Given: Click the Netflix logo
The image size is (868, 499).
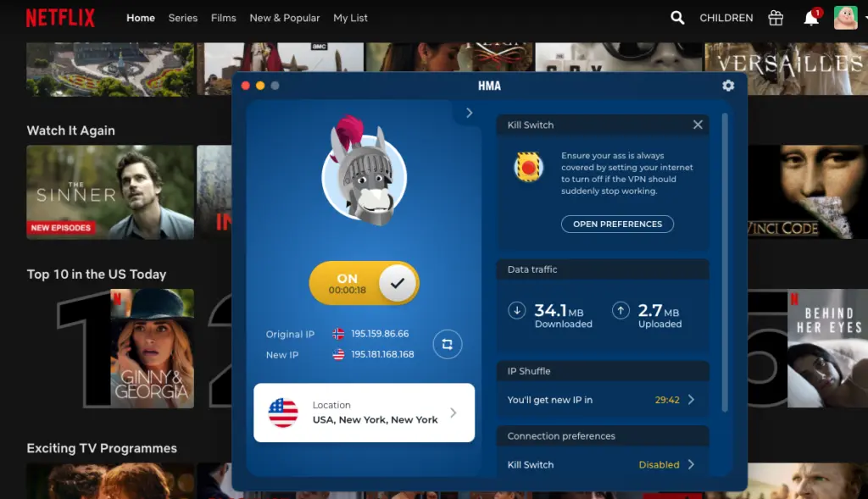Looking at the screenshot, I should [60, 18].
